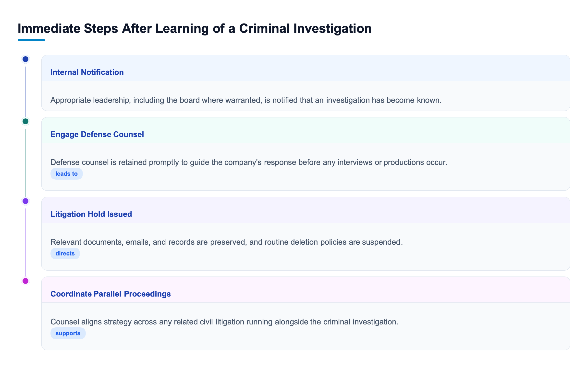
Task: Click the purple timeline dot for Litigation Hold
Action: pos(25,201)
